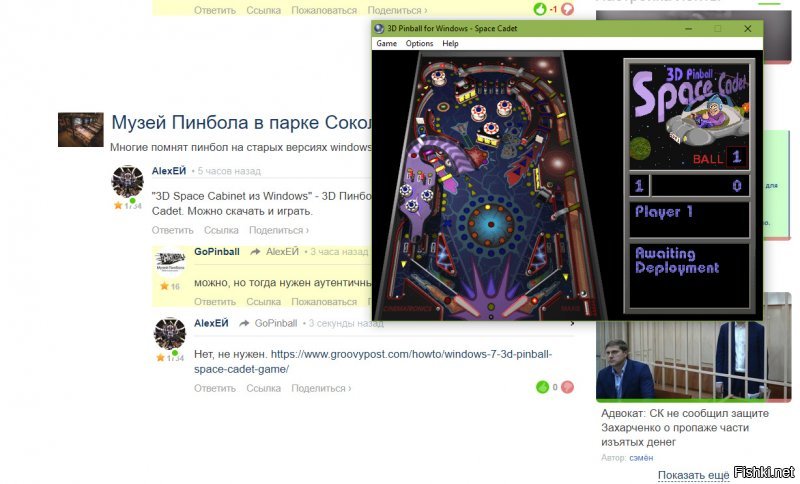This screenshot has width=800, height=484.
Task: Open author сэмён's profile link
Action: (641, 457)
